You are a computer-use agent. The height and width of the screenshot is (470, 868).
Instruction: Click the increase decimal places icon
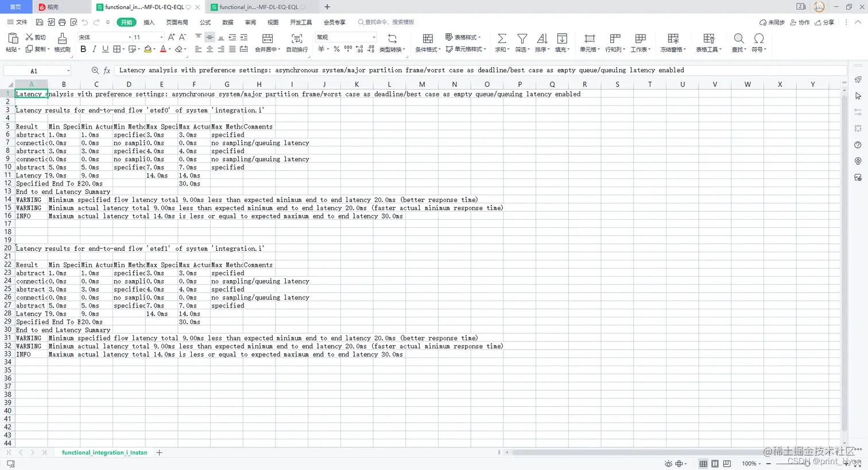pyautogui.click(x=359, y=49)
